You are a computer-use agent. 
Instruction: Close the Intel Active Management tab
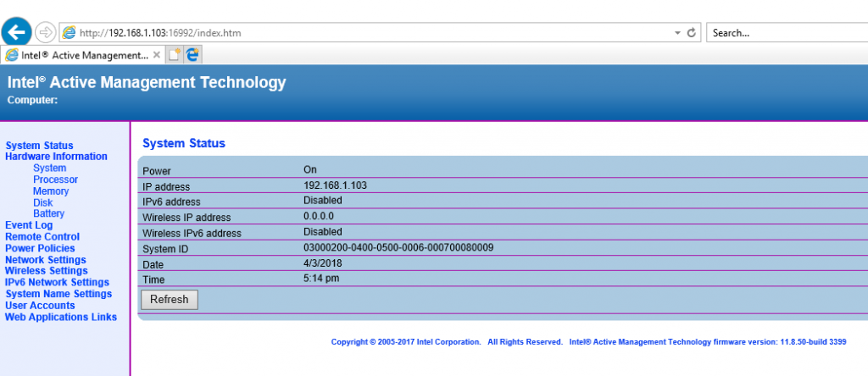point(157,55)
